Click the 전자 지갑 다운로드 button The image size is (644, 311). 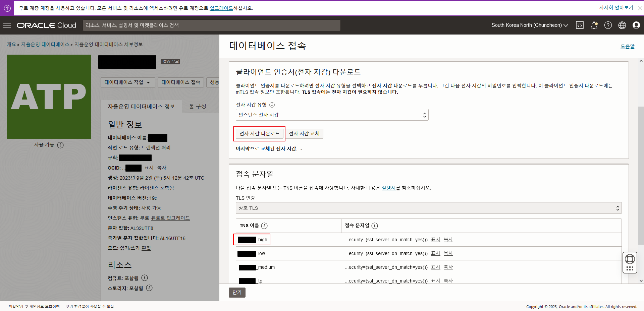click(259, 134)
